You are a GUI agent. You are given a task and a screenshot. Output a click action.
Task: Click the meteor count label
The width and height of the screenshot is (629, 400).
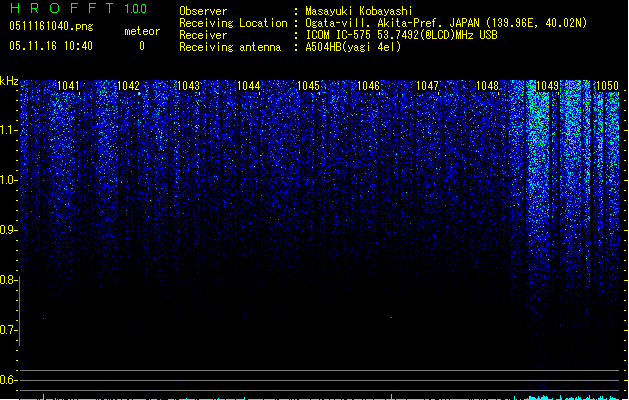coord(142,31)
